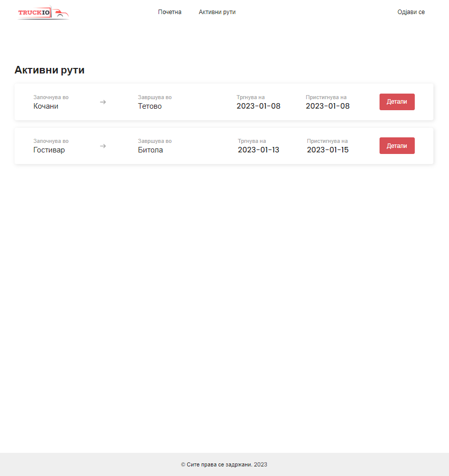Click the footer copyright text
The width and height of the screenshot is (449, 476).
tap(224, 464)
